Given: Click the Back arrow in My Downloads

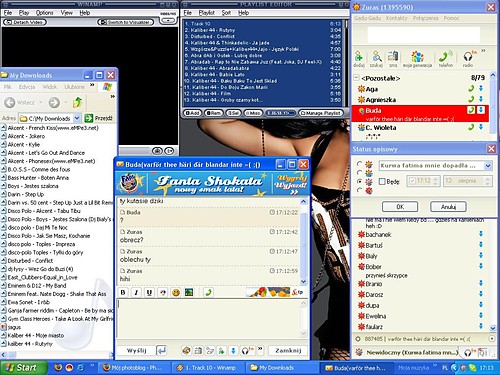Looking at the screenshot, I should (10, 102).
